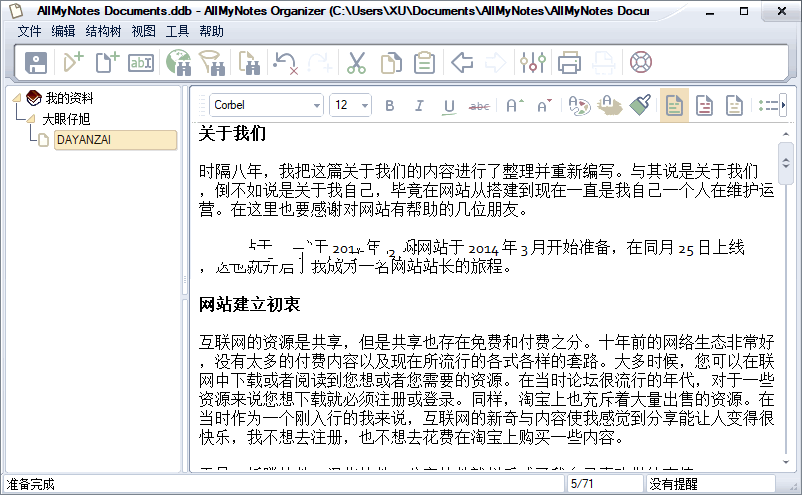Viewport: 802px width, 495px height.
Task: Open the text highlight color icon
Action: point(610,105)
